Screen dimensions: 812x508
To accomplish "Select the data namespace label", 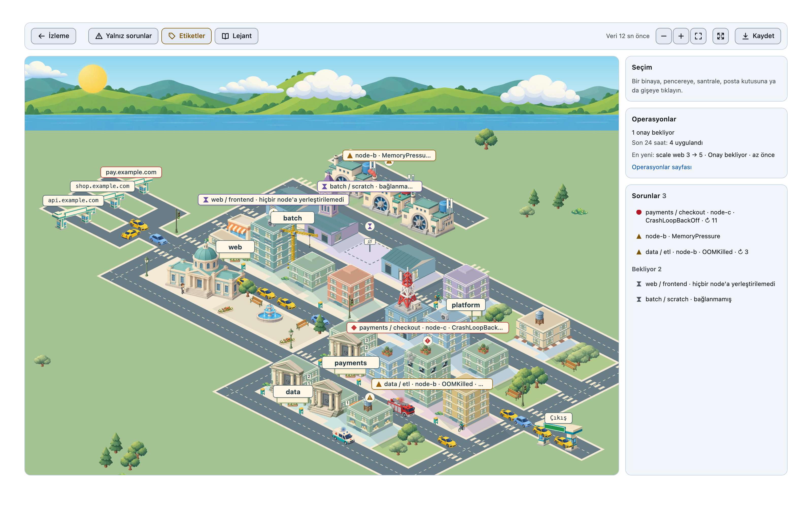I will click(293, 392).
